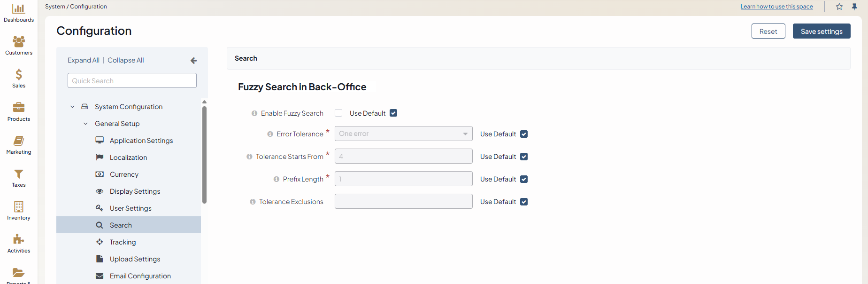Uncheck Use Default for Error Tolerance
Viewport: 868px width, 284px height.
point(524,134)
